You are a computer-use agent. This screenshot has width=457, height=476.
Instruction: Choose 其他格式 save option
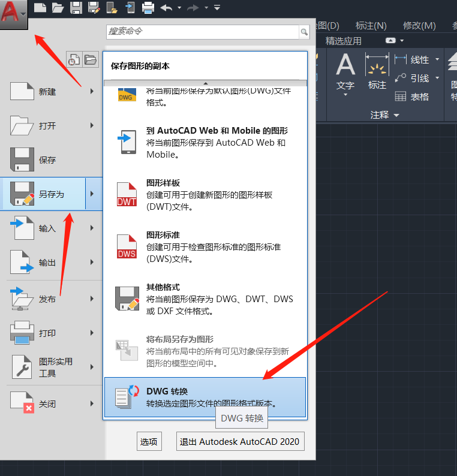(x=205, y=299)
